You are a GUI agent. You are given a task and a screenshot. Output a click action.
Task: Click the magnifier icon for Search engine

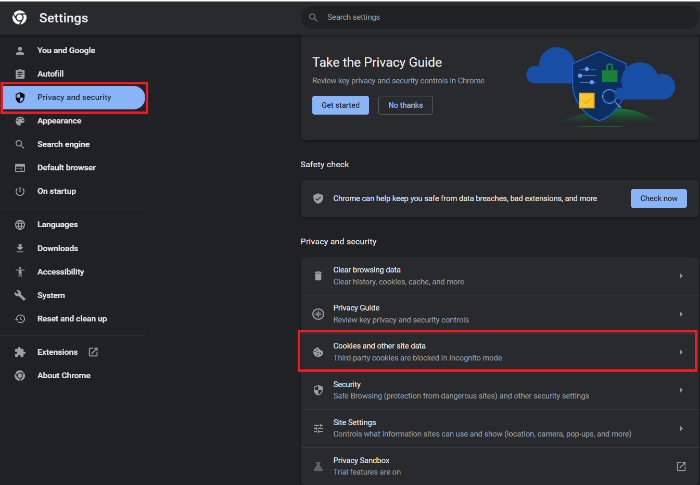point(20,144)
